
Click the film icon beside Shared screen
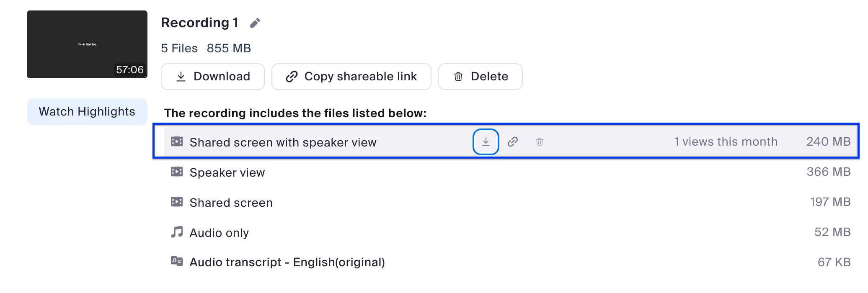pyautogui.click(x=177, y=202)
